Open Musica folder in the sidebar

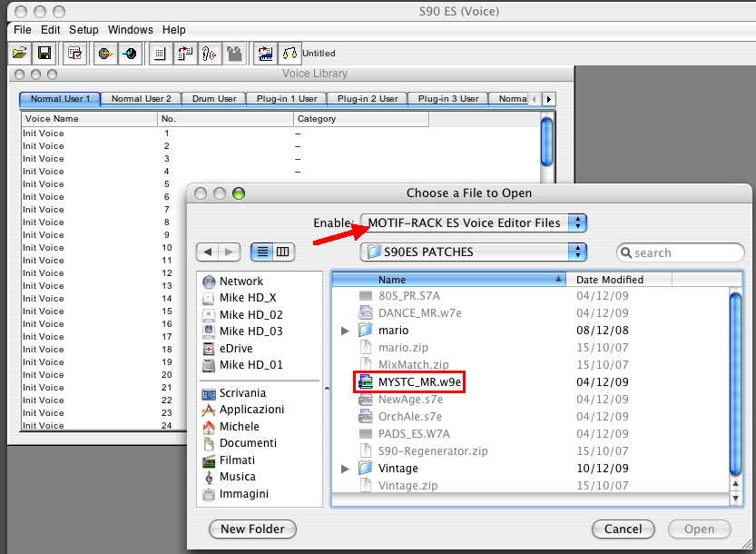click(x=229, y=477)
